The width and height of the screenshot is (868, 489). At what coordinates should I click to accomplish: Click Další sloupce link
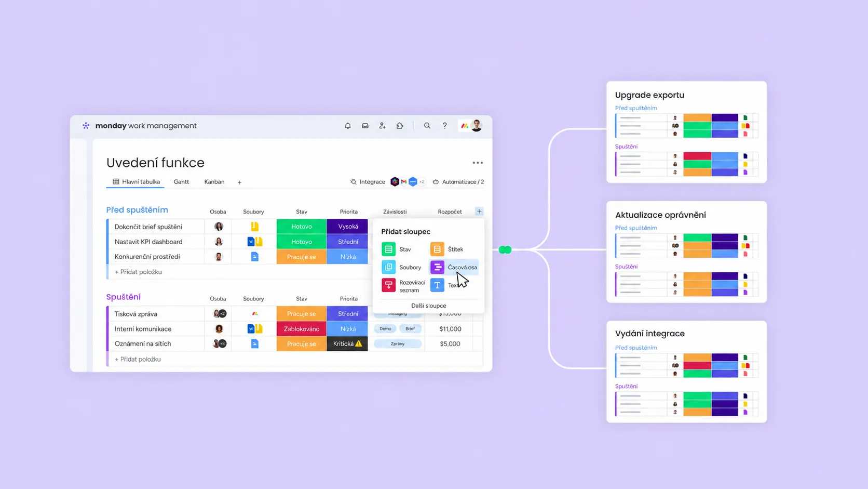pos(429,306)
